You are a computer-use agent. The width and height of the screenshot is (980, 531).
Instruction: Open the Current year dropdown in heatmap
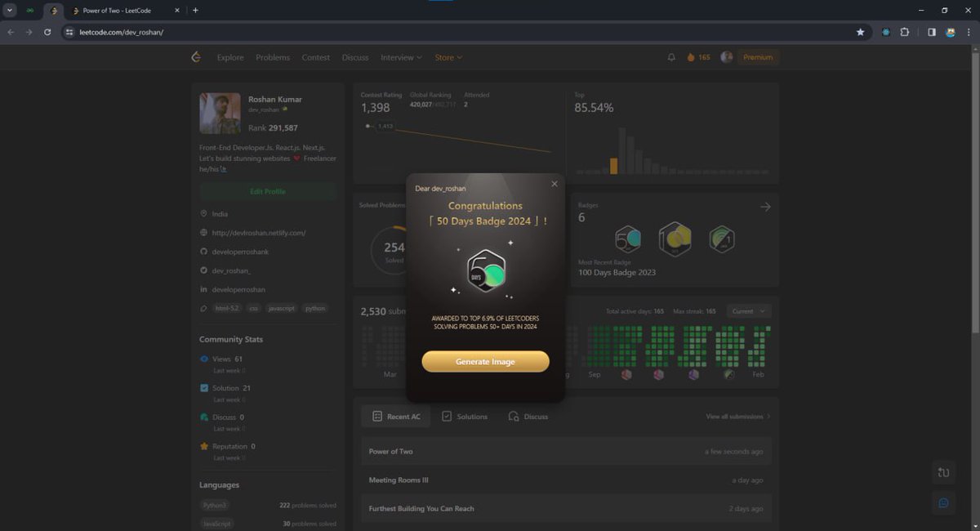[x=749, y=311]
